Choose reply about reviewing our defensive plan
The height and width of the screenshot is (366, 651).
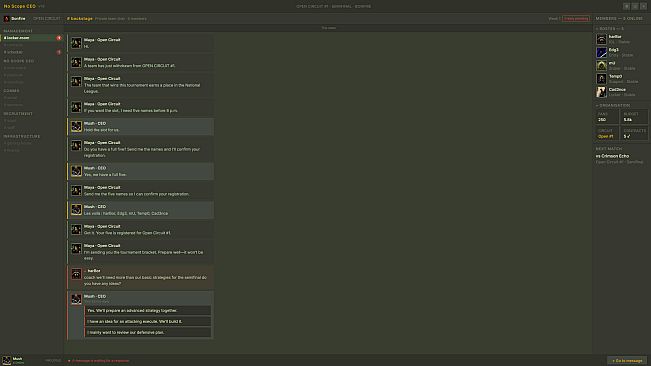(148, 332)
